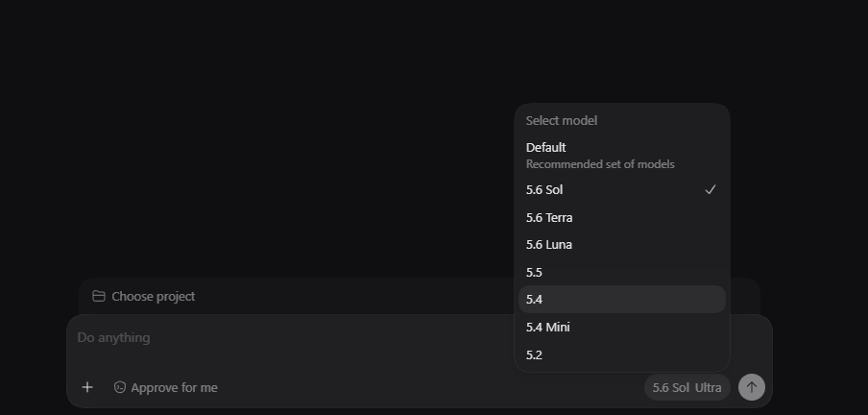Click the shield icon beside Approve for me
The image size is (868, 415).
pyautogui.click(x=120, y=387)
